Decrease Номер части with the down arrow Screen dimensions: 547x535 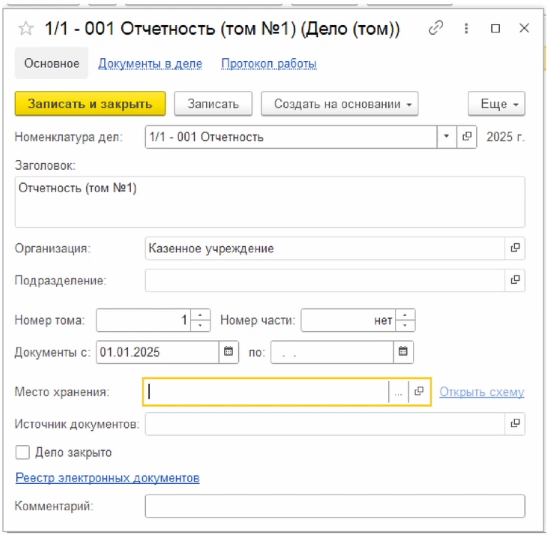(405, 325)
